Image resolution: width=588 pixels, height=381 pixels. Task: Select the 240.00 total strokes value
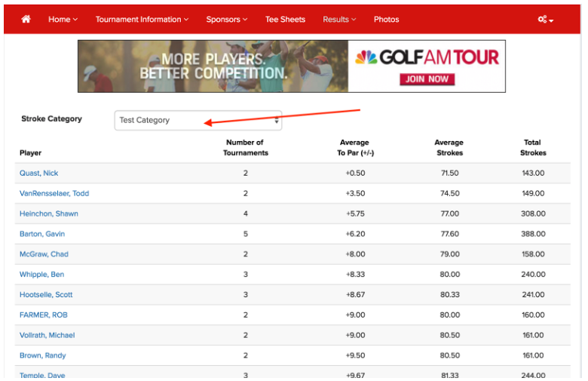tap(533, 275)
